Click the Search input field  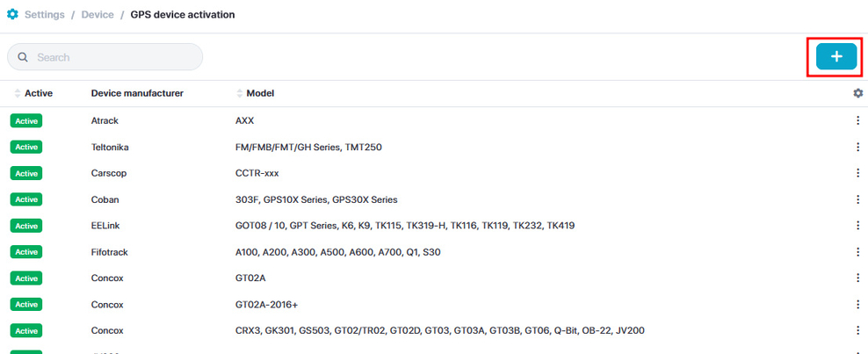[x=114, y=57]
